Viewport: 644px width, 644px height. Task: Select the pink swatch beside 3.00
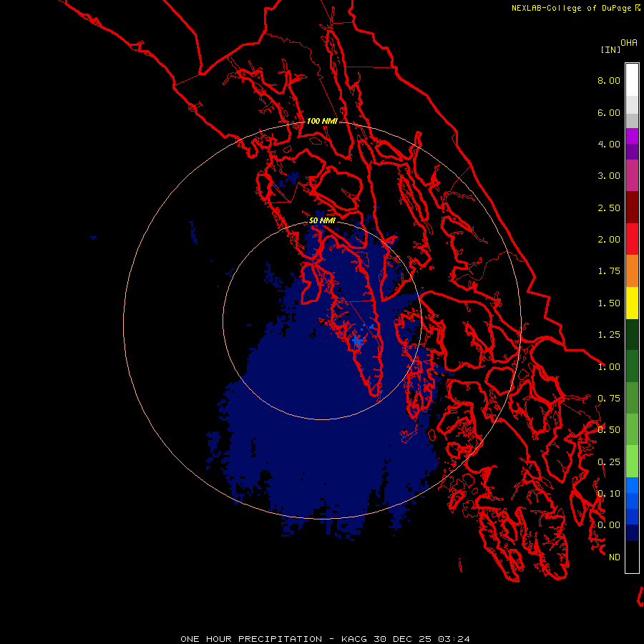(632, 176)
